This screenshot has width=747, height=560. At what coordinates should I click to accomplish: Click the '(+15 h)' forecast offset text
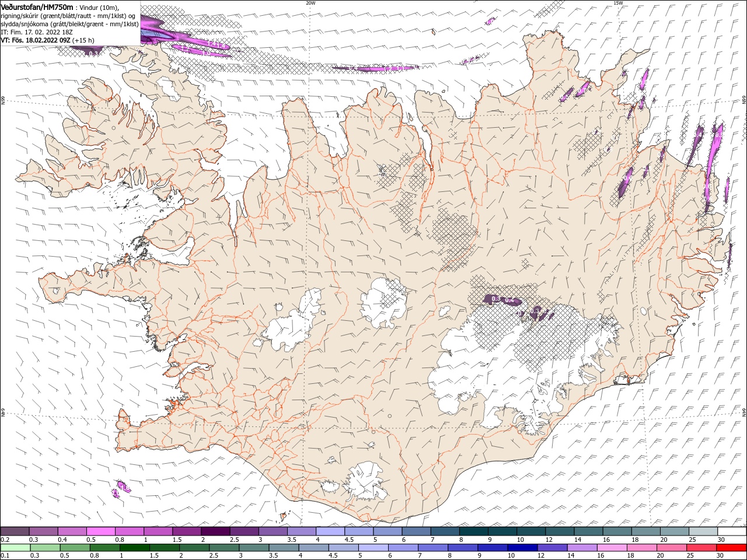click(83, 40)
